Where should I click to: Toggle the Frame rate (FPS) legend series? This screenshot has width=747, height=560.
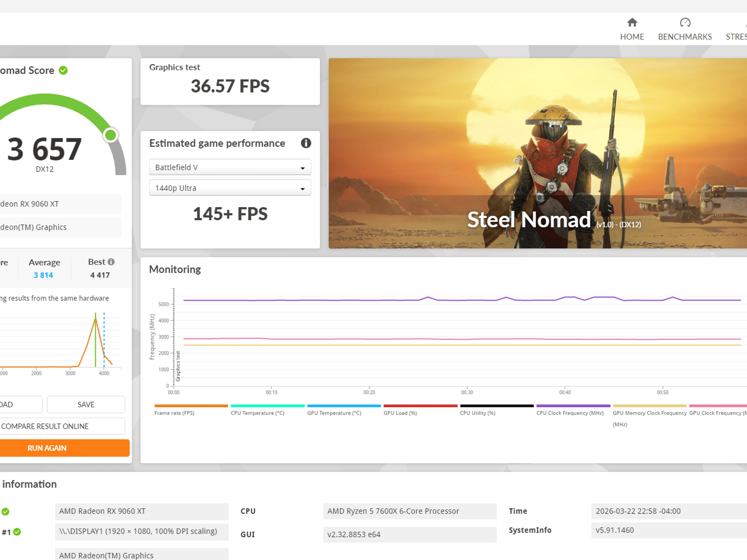point(191,410)
